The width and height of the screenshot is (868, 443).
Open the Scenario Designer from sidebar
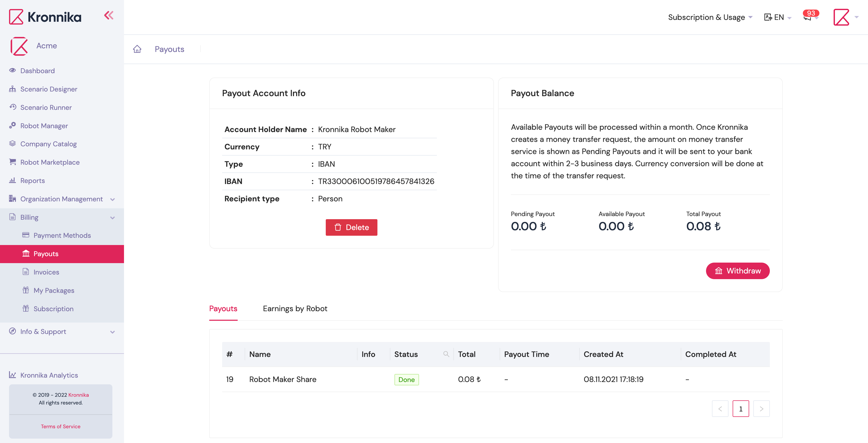(x=49, y=89)
